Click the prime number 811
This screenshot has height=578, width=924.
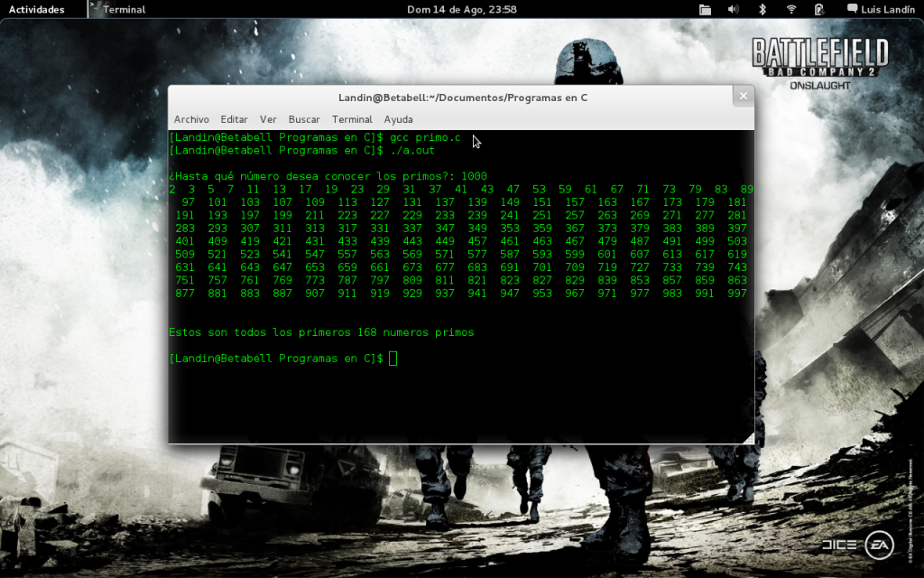click(444, 280)
